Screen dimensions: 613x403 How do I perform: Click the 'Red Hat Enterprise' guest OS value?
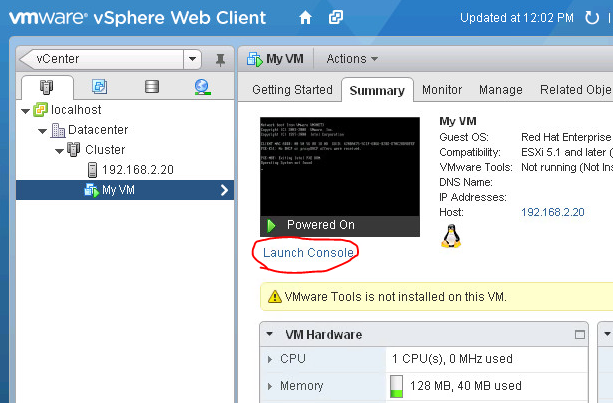(x=566, y=137)
